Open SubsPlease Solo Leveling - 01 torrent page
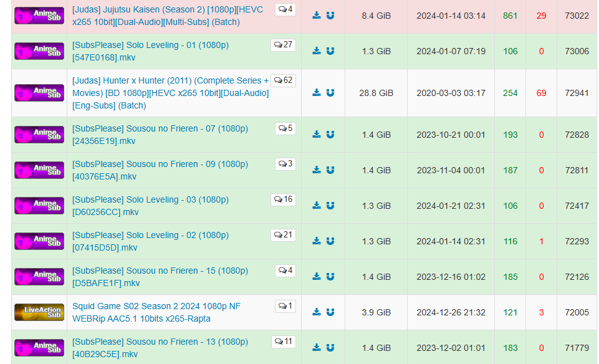 point(150,51)
